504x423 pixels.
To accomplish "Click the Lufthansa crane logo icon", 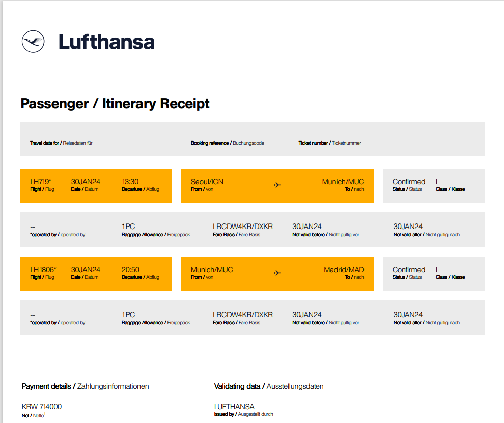I will tap(33, 41).
